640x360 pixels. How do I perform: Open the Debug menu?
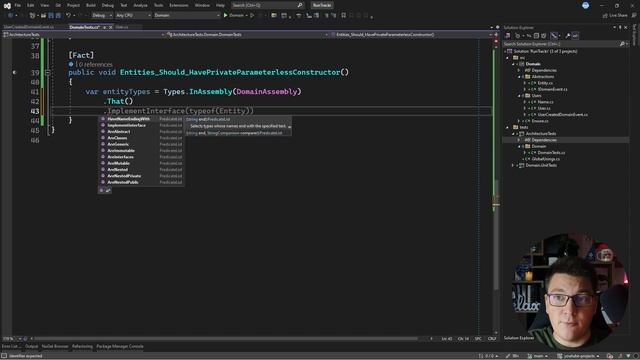tap(108, 5)
